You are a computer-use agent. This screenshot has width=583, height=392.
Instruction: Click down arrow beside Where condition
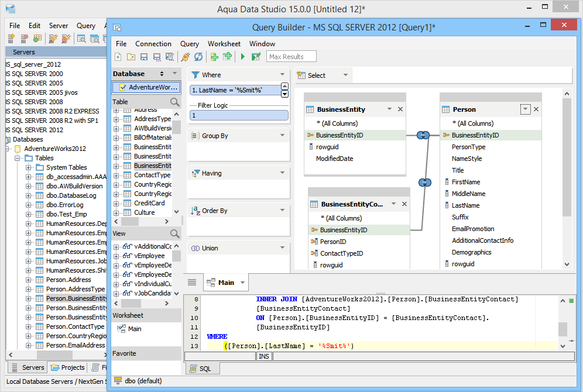(285, 94)
